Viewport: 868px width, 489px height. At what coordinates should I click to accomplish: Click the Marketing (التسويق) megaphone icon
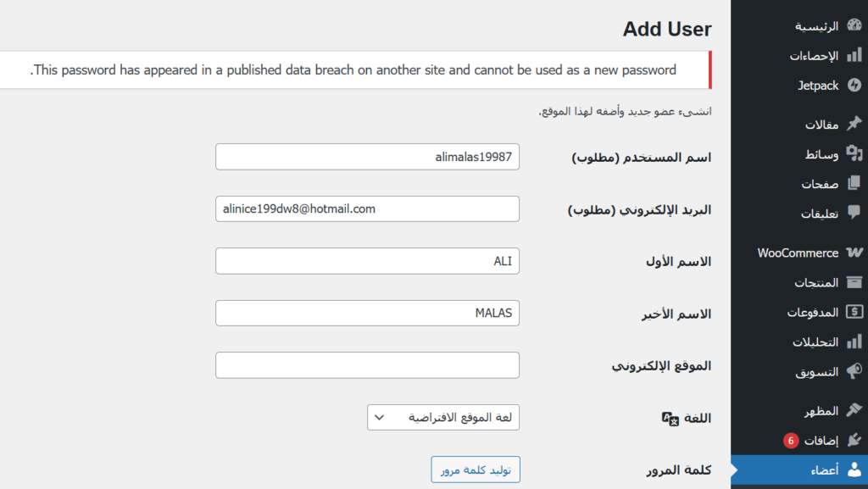coord(854,371)
